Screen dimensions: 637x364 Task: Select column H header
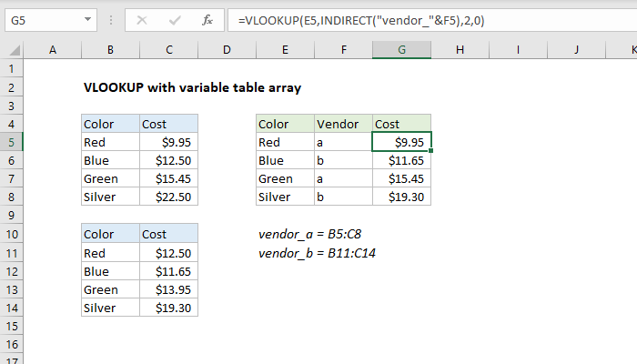(x=460, y=50)
